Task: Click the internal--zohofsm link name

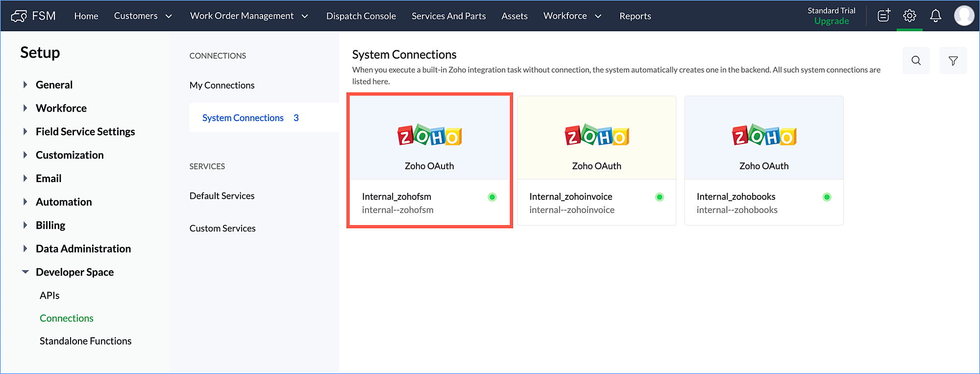Action: point(398,210)
